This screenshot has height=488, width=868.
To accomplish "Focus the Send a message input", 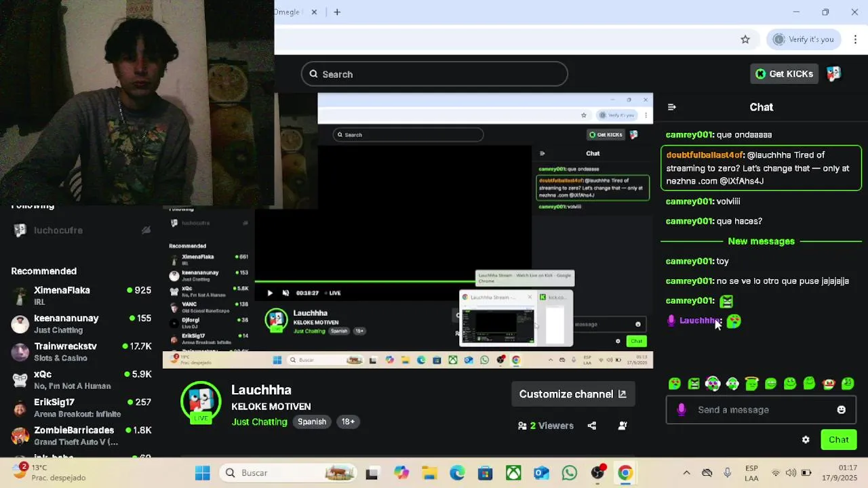I will tap(761, 409).
